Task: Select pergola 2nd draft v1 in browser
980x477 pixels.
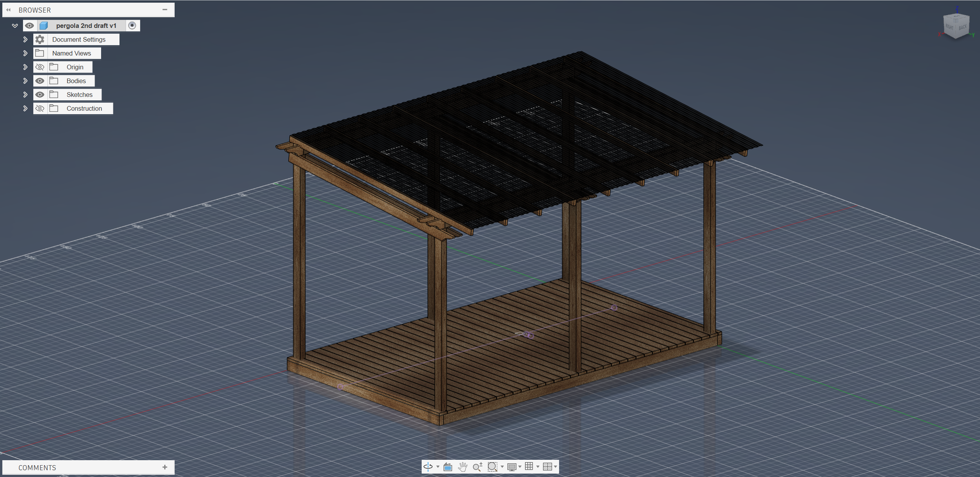Action: click(x=86, y=25)
